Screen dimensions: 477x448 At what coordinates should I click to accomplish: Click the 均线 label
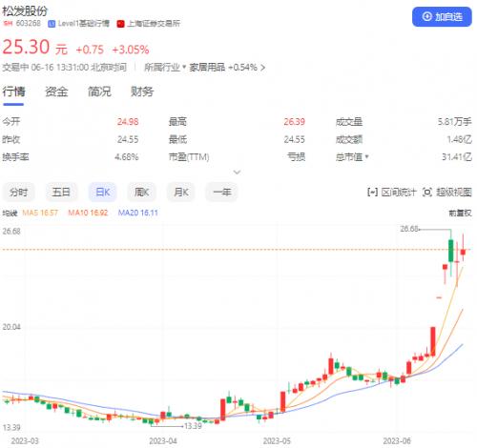pyautogui.click(x=10, y=213)
